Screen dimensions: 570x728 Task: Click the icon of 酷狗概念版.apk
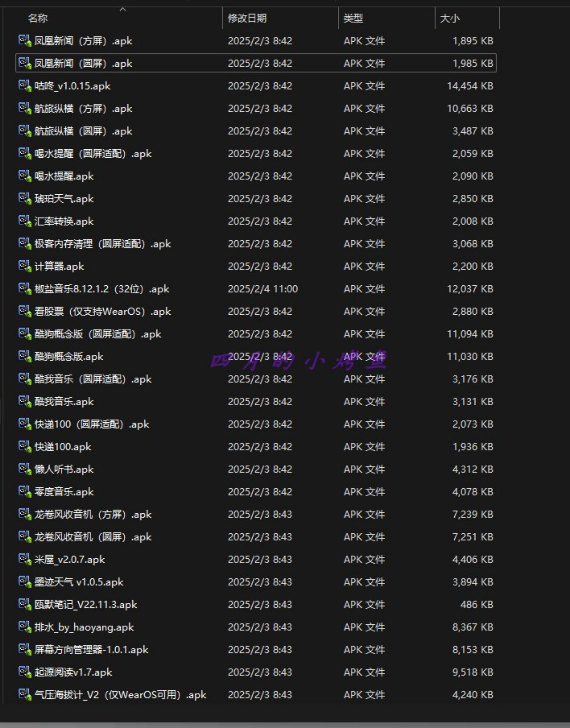pos(25,356)
